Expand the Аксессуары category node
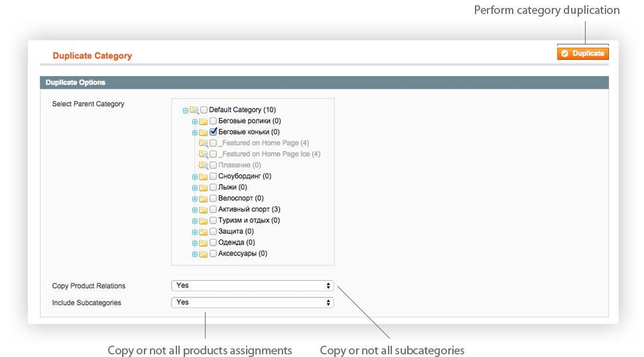This screenshot has width=644, height=357. click(x=195, y=254)
